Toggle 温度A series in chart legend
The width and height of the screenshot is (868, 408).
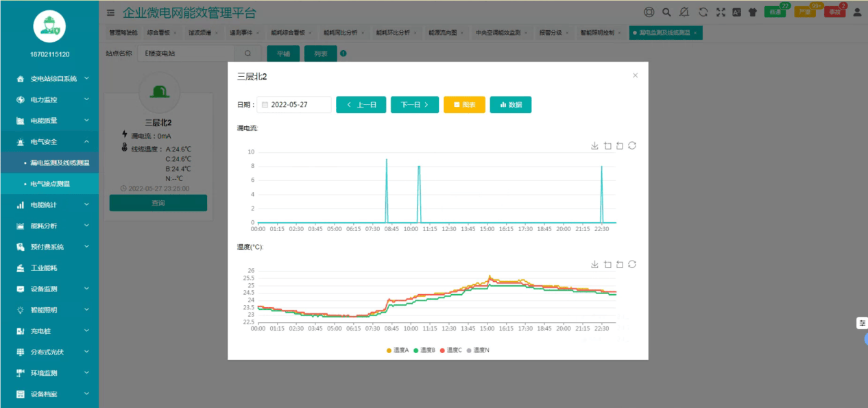(398, 350)
